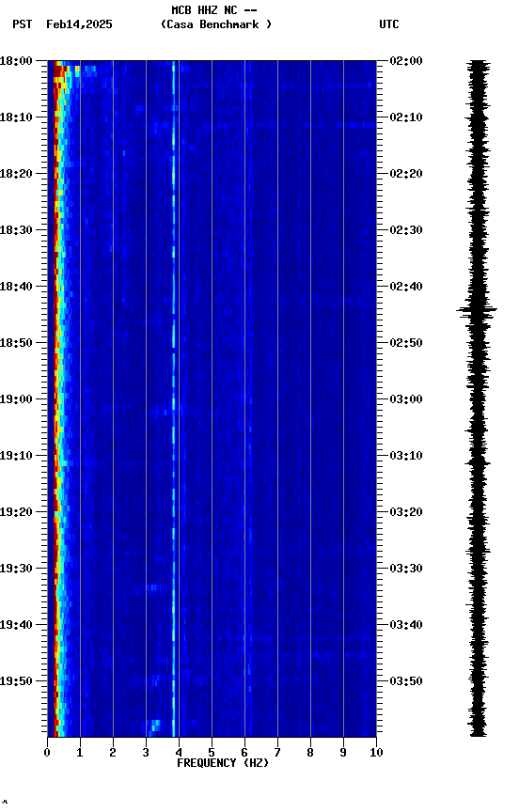Screen dimensions: 519x812
Task: Click the '10' Hz axis tick label
Action: pyautogui.click(x=376, y=753)
